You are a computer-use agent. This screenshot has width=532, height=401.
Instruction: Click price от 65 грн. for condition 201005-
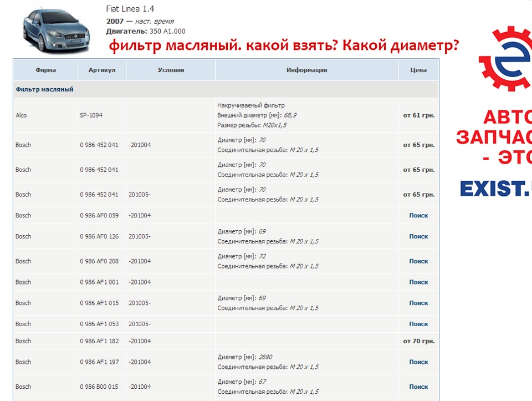pos(419,195)
